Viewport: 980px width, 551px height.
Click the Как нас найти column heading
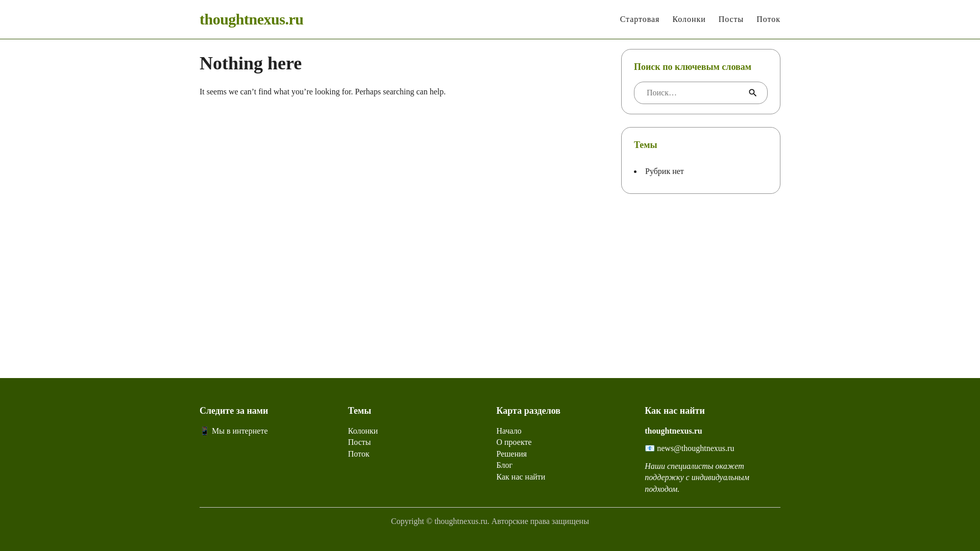click(x=675, y=411)
